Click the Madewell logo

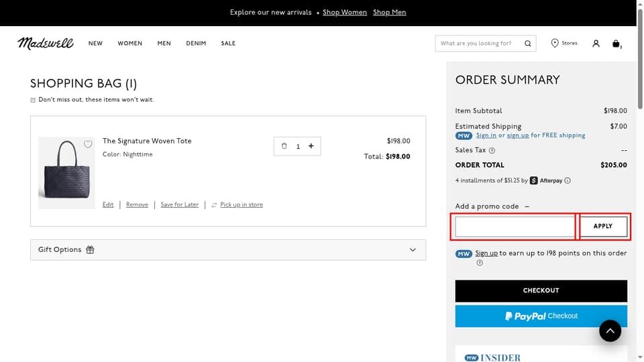(x=46, y=43)
